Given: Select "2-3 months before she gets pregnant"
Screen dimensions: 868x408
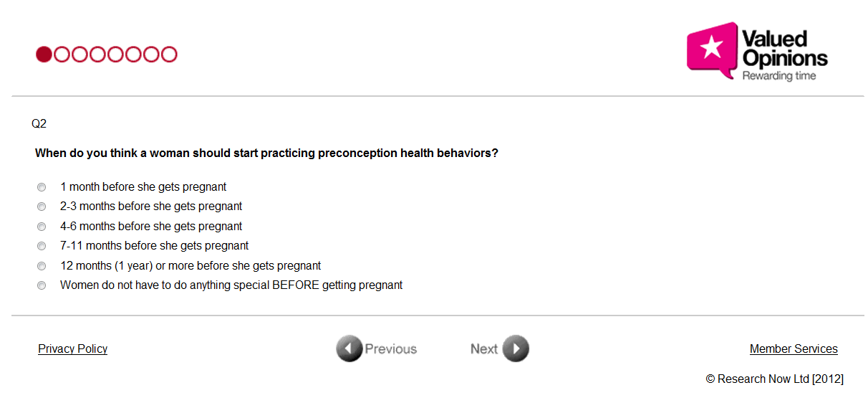Looking at the screenshot, I should click(42, 207).
